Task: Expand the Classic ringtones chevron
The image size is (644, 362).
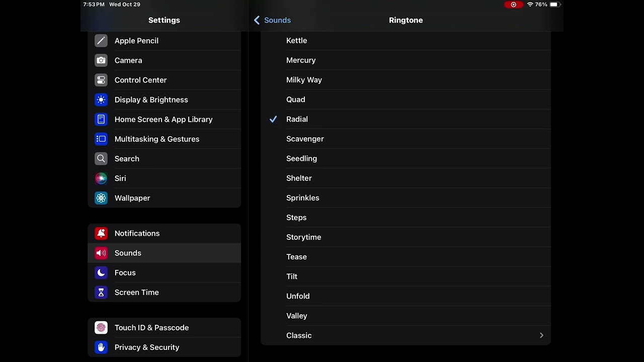Action: 541,335
